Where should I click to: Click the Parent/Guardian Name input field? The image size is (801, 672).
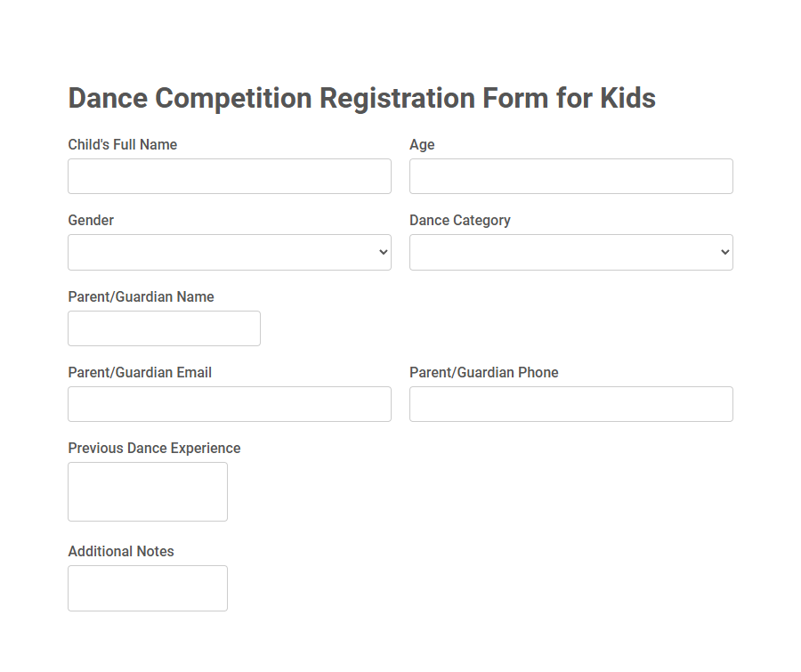pos(164,328)
